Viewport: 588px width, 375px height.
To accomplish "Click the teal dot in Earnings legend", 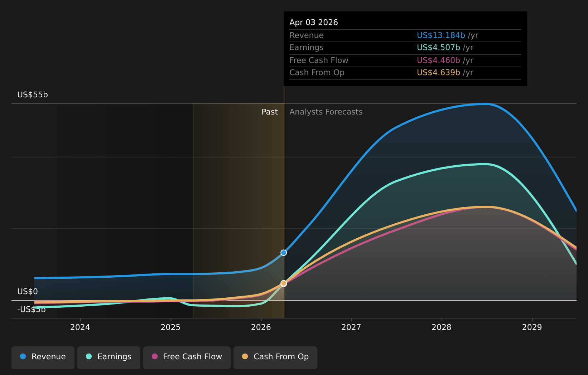I will [89, 356].
